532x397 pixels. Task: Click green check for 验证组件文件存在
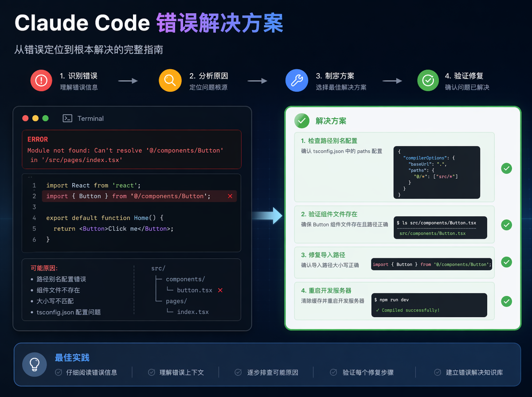pos(506,225)
